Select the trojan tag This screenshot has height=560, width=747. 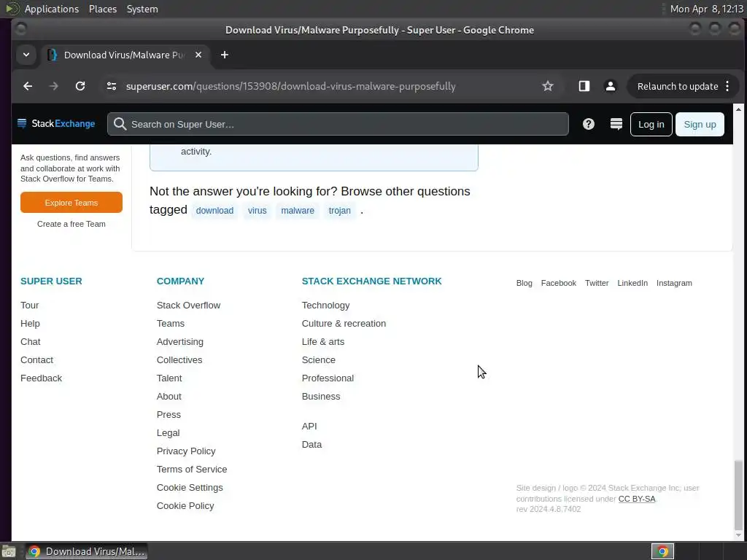[x=340, y=211]
